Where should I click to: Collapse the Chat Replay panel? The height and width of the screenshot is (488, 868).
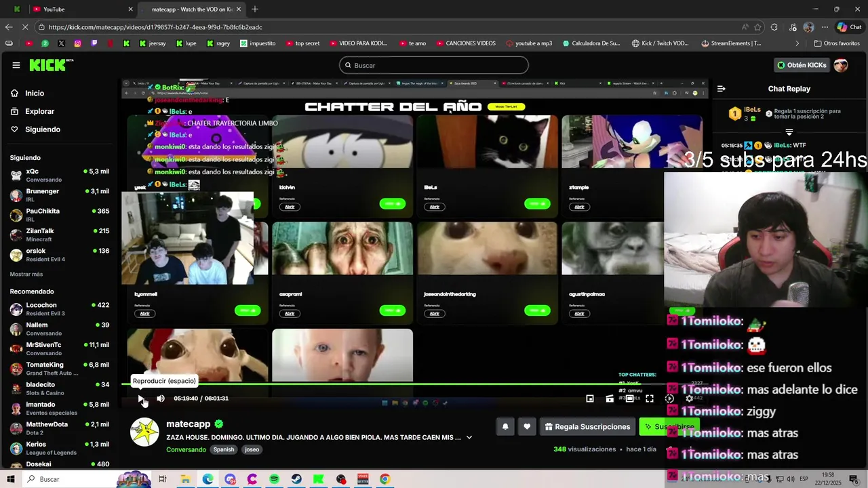click(x=721, y=89)
